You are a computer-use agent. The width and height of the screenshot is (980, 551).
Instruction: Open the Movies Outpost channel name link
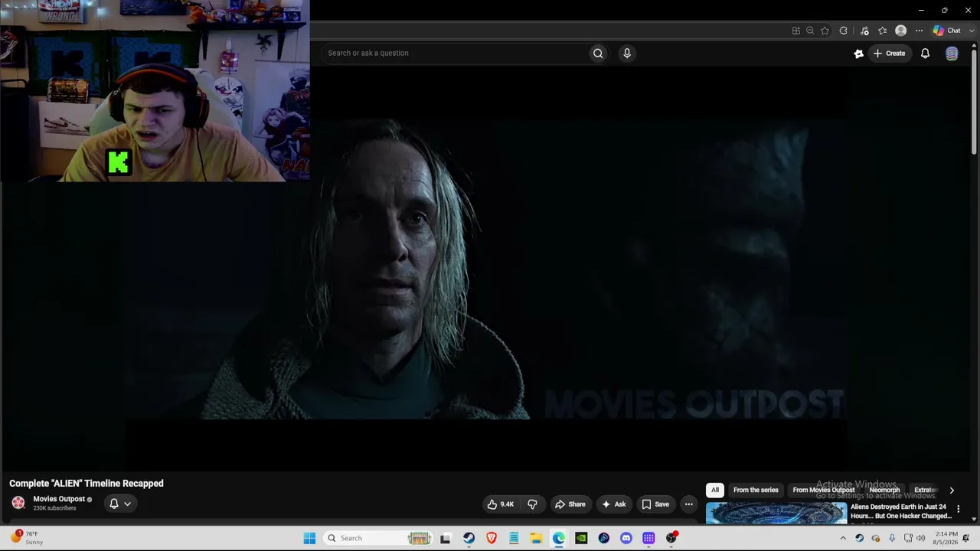pos(59,499)
